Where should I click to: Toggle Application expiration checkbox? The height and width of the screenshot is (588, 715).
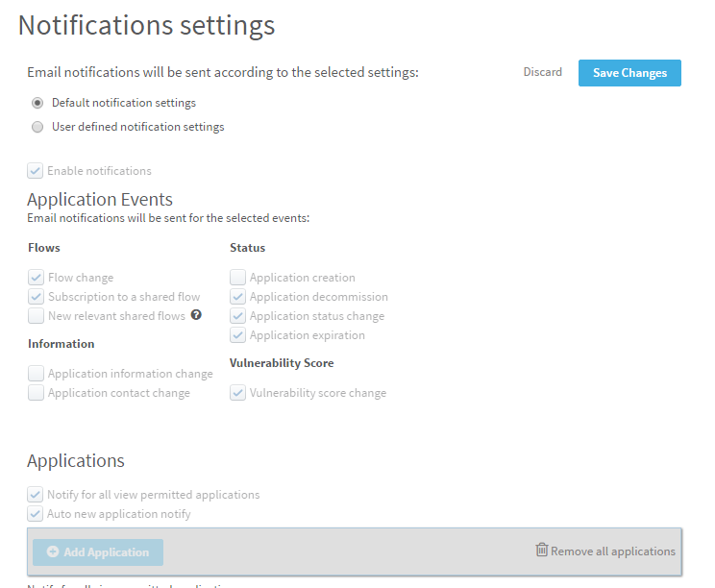[238, 335]
